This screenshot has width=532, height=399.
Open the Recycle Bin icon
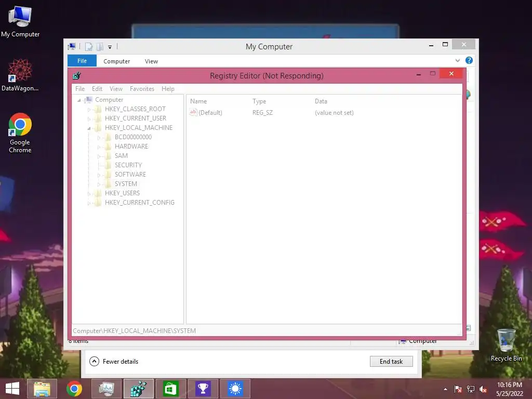point(506,345)
